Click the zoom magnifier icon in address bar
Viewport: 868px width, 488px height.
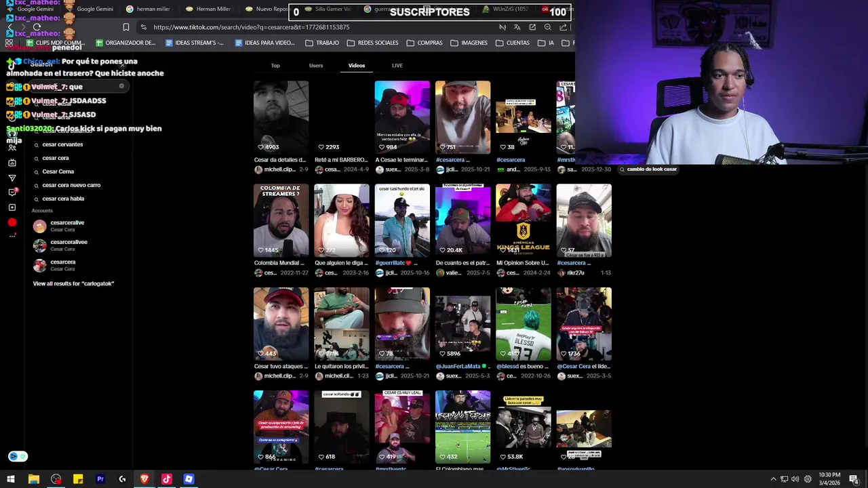tap(548, 27)
